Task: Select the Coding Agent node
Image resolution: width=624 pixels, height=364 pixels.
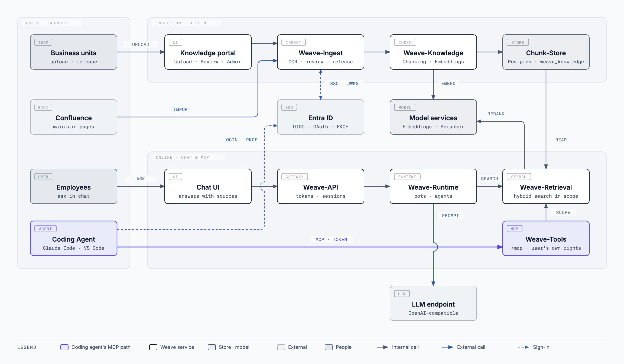Action: [x=74, y=238]
